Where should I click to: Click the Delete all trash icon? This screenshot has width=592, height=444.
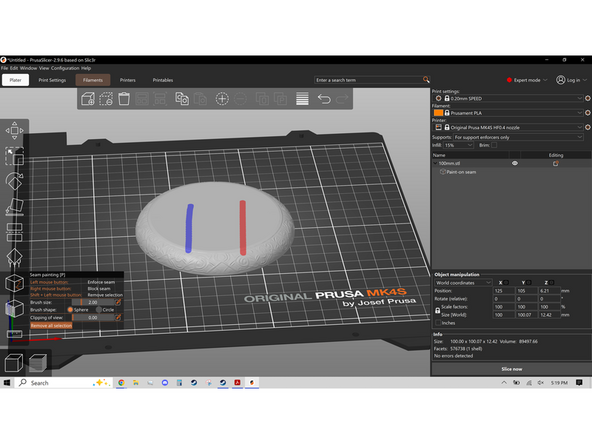point(124,99)
